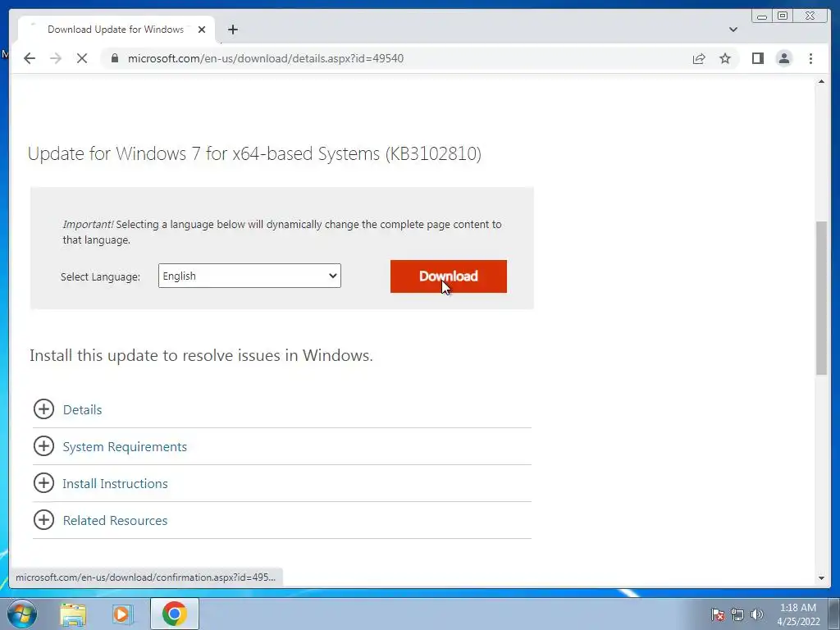This screenshot has height=630, width=840.
Task: Open the Select Language dropdown
Action: point(249,276)
